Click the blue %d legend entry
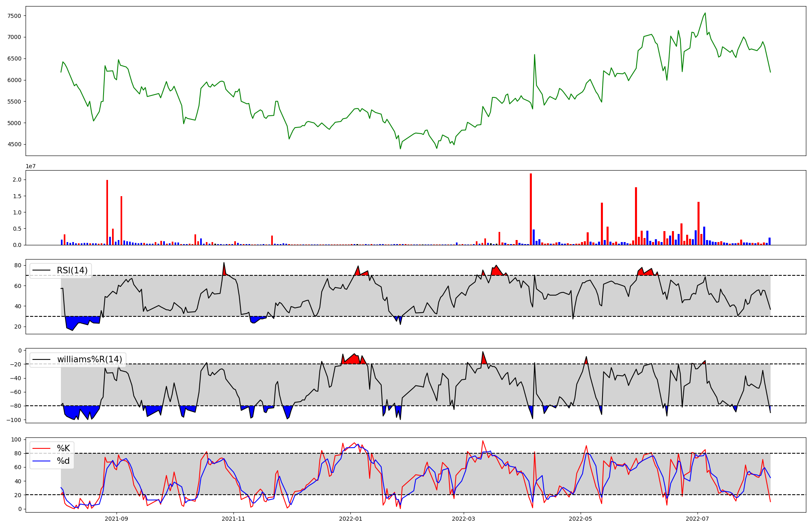This screenshot has width=812, height=528. 63,461
